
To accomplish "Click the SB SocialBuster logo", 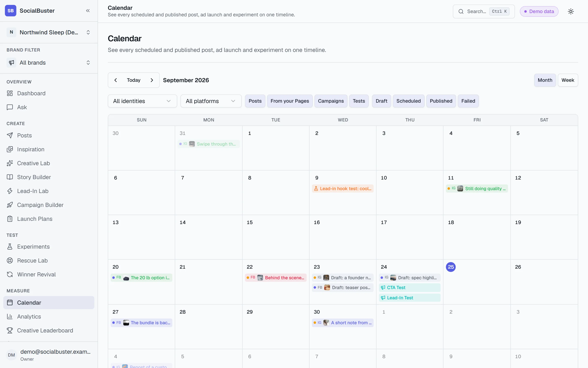I will [10, 11].
